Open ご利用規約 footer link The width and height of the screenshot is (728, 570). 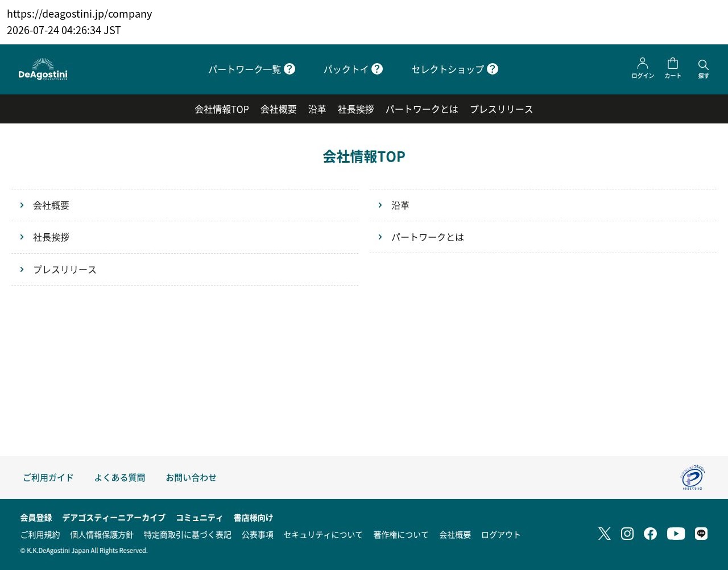[x=40, y=535]
